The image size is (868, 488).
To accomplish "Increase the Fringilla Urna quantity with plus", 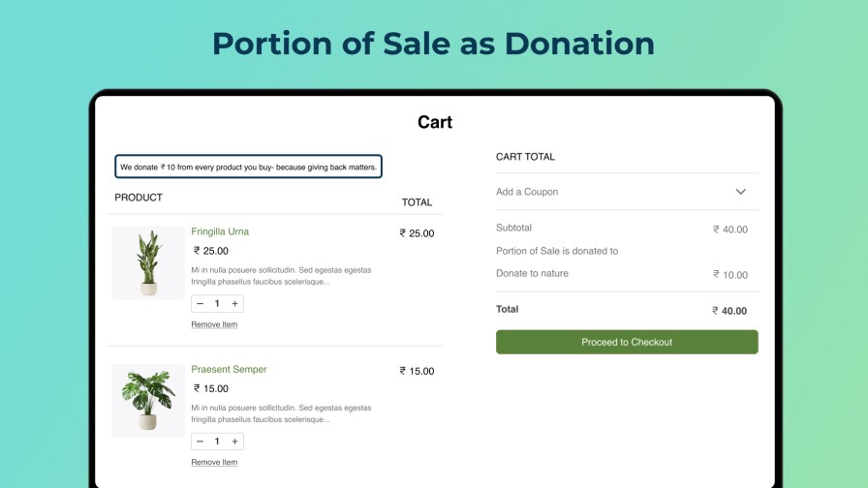I will pos(234,304).
